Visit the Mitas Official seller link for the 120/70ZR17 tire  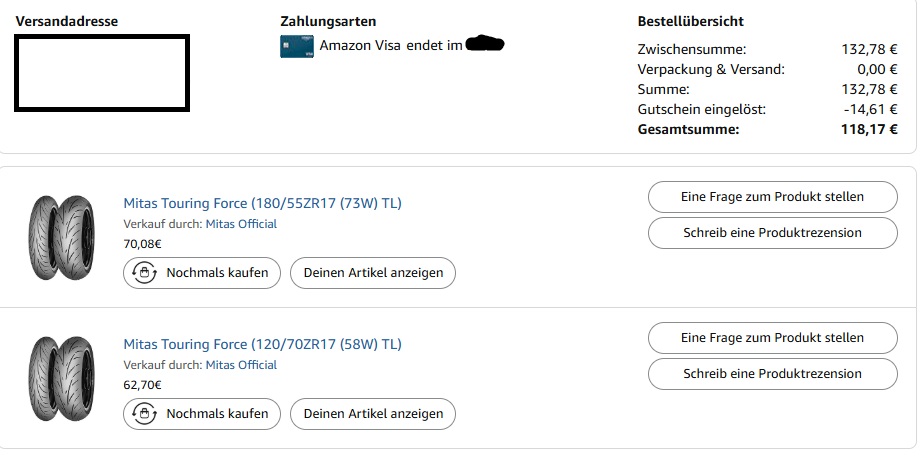tap(241, 365)
